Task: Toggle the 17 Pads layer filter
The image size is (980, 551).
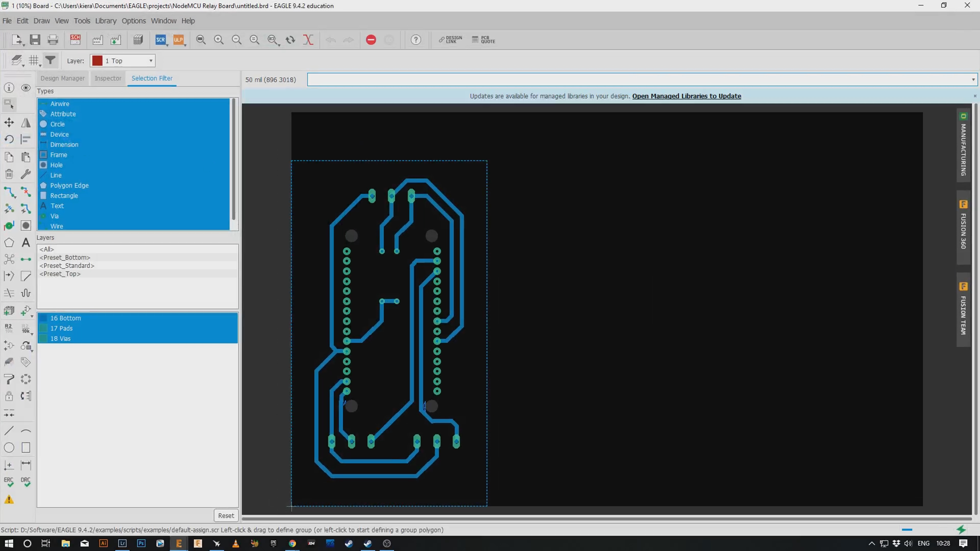Action: [x=138, y=329]
